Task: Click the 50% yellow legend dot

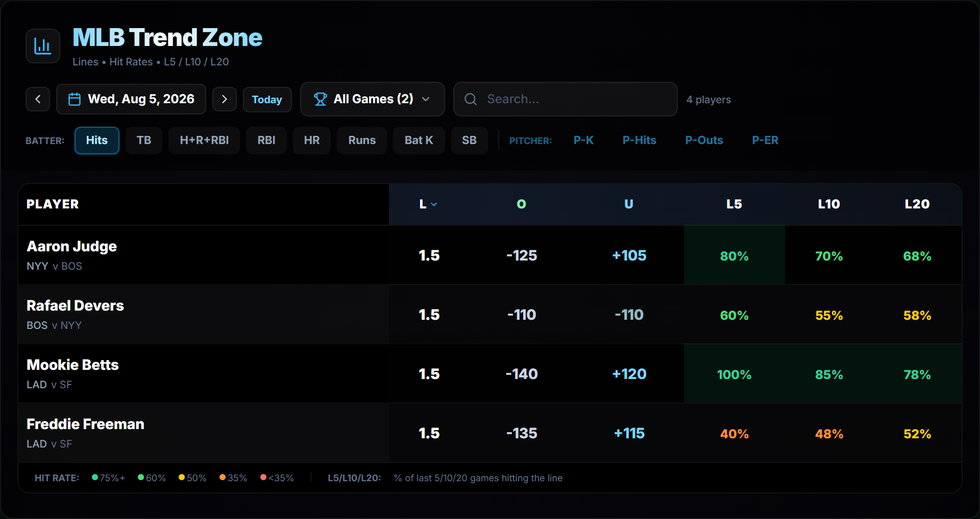Action: tap(182, 477)
